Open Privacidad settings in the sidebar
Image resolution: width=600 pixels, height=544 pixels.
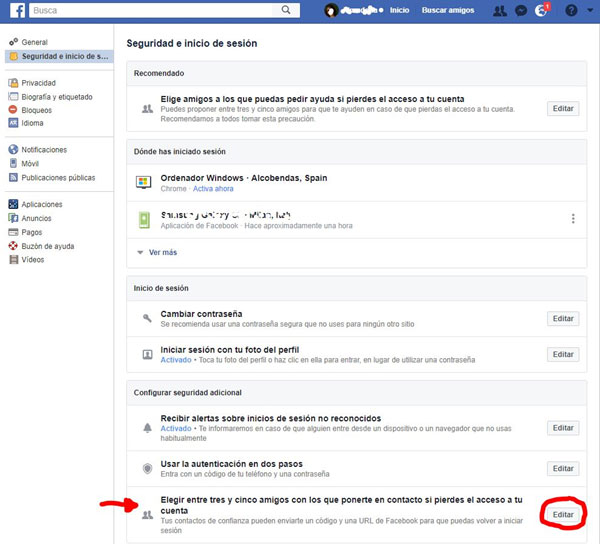click(38, 83)
